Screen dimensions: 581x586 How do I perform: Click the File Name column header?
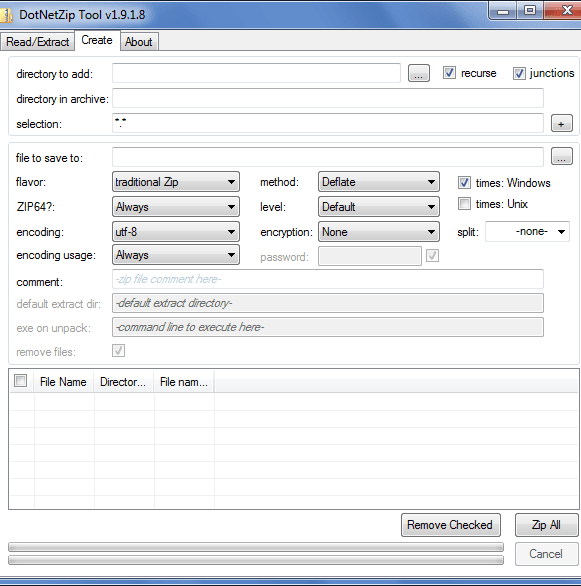click(x=63, y=382)
